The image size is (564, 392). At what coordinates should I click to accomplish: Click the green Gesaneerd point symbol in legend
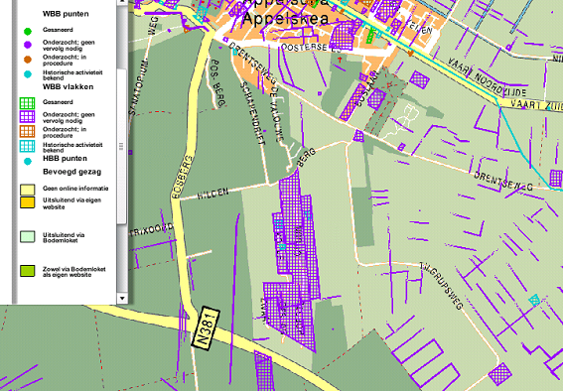tap(28, 32)
